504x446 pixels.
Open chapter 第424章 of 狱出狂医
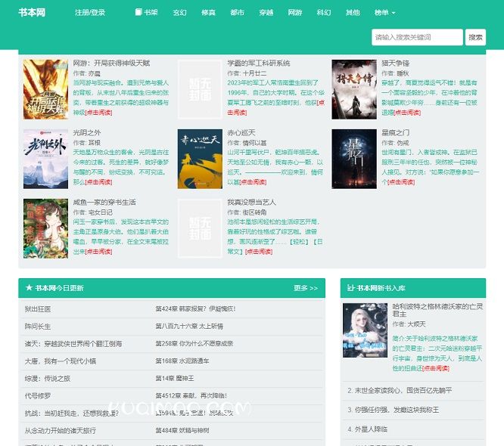[195, 309]
